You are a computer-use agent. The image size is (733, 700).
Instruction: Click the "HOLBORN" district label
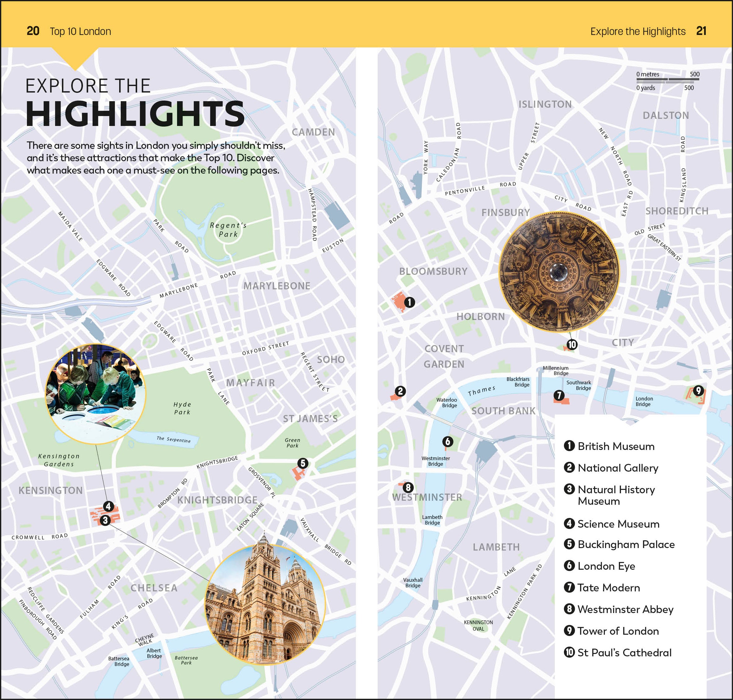tap(480, 316)
